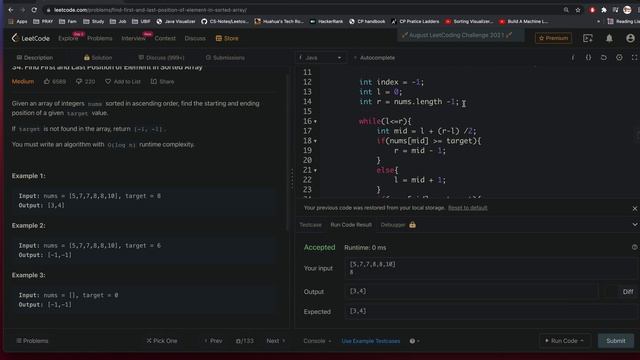The height and width of the screenshot is (360, 640).
Task: Click the editor info 'i' icon
Action: tap(573, 58)
